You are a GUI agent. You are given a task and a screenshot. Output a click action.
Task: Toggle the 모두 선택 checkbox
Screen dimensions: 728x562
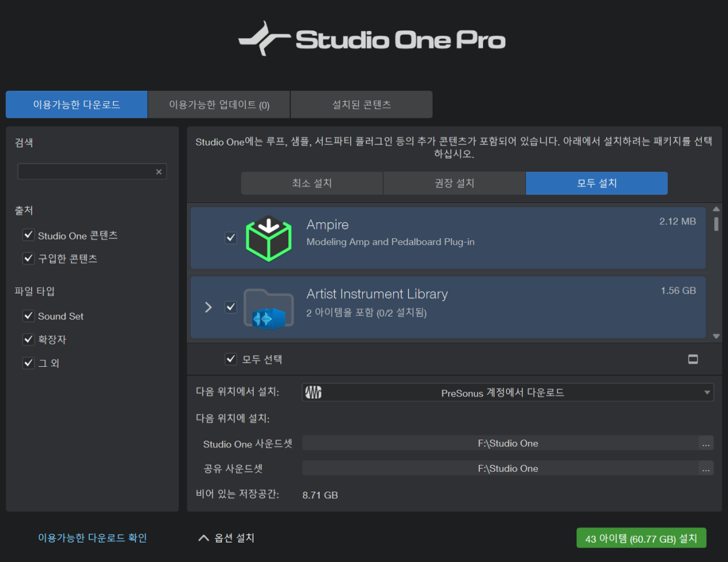point(231,359)
